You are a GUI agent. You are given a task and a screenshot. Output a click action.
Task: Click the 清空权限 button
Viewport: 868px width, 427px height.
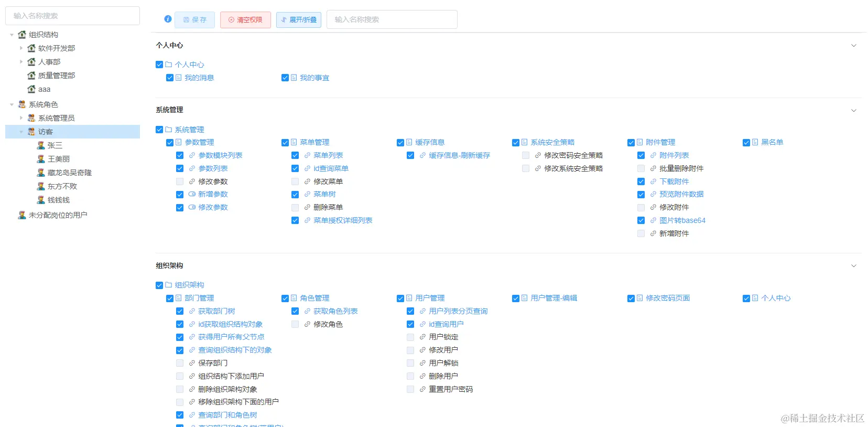point(245,19)
